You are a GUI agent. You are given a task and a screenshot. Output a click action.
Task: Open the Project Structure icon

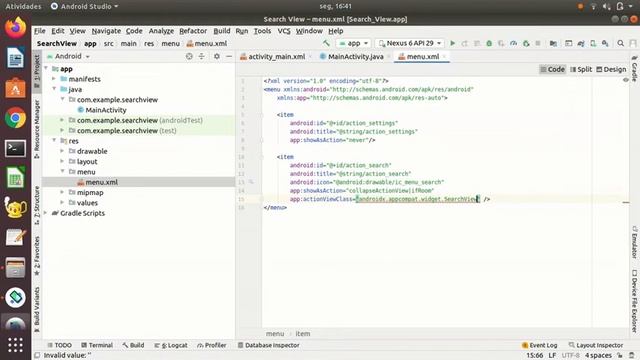[553, 43]
